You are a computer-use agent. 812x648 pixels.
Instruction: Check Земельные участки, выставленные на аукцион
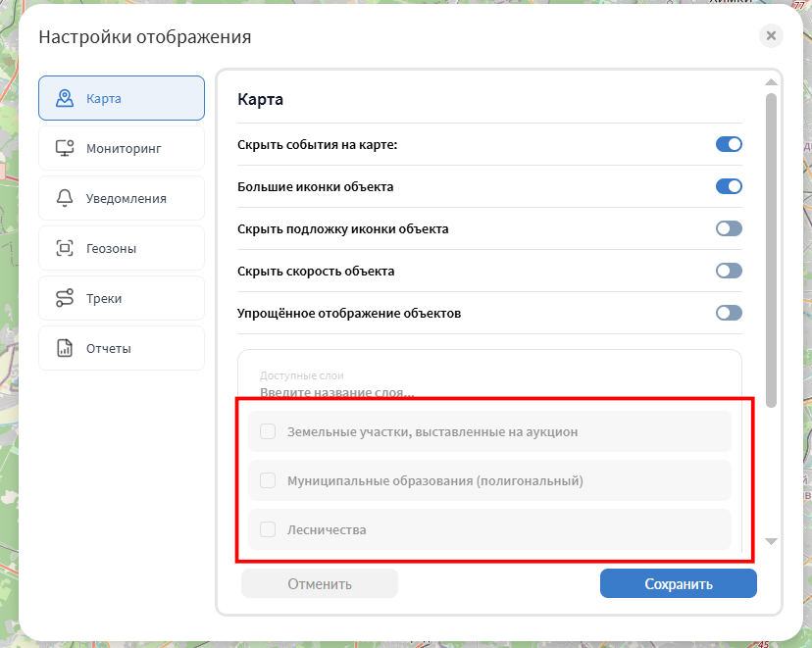(x=268, y=431)
